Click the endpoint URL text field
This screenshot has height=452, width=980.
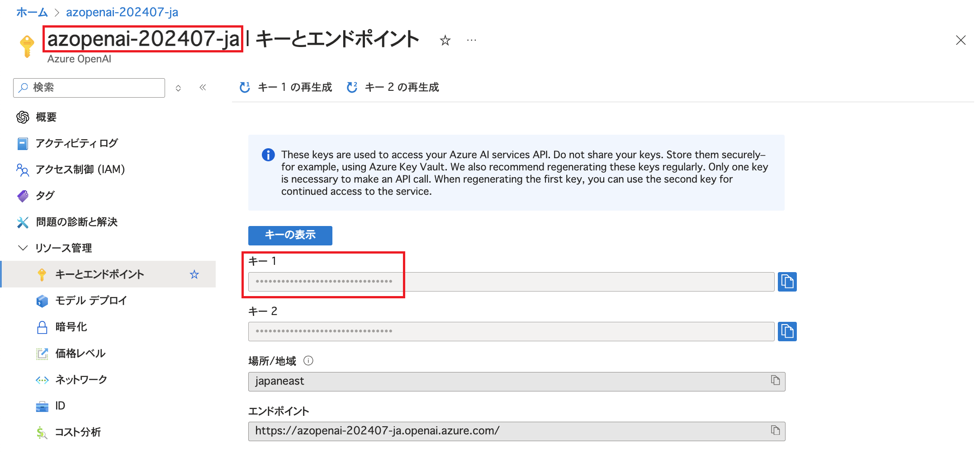[517, 431]
